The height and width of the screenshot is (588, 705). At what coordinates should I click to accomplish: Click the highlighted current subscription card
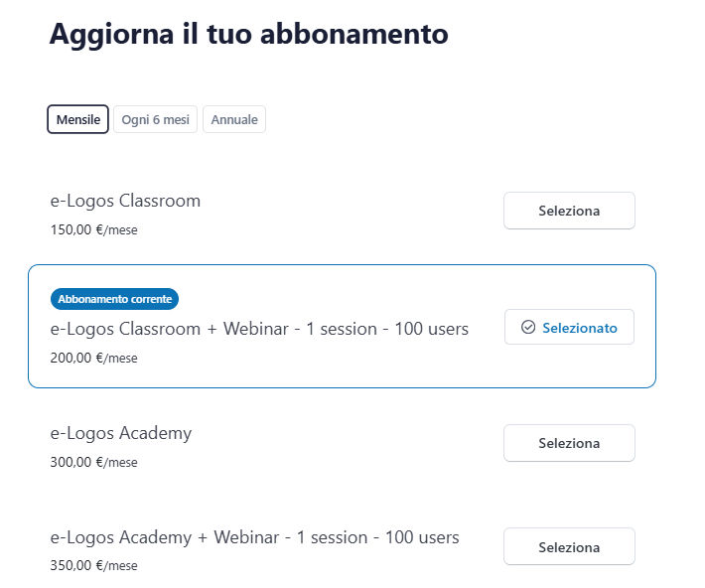(397, 369)
